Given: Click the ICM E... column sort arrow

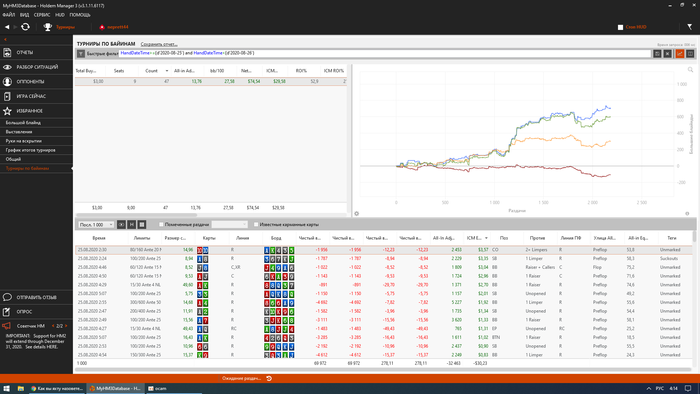Looking at the screenshot, I should tap(486, 238).
